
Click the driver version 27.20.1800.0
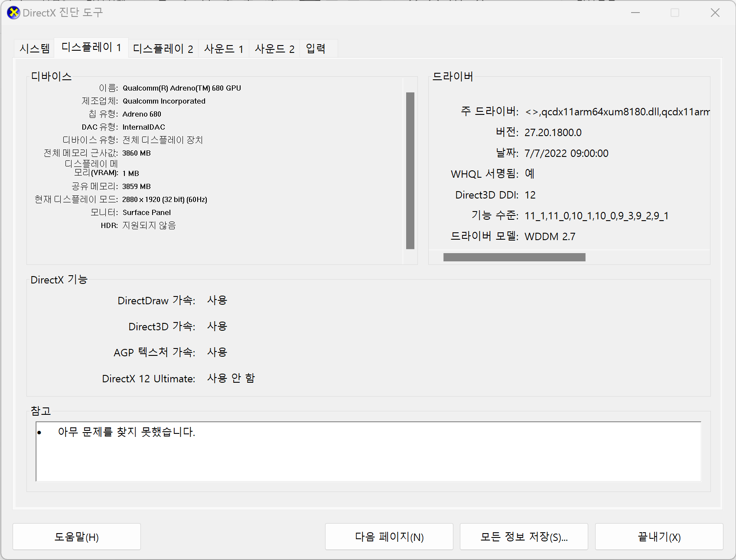pyautogui.click(x=553, y=133)
